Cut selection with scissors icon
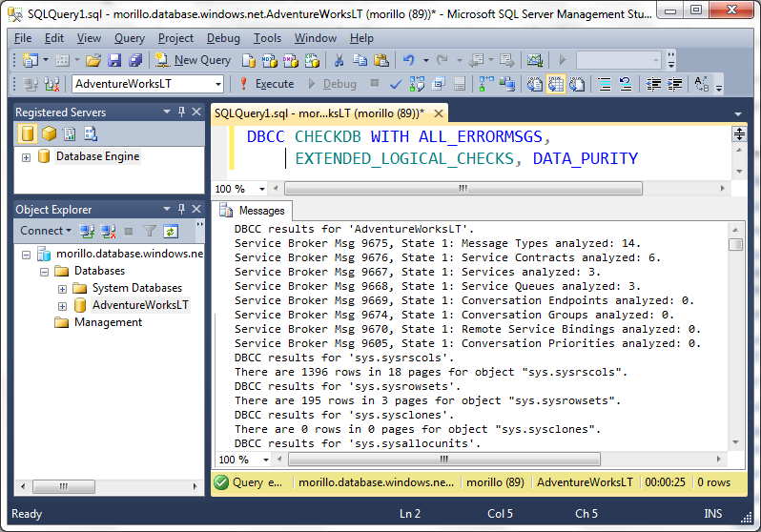The height and width of the screenshot is (532, 761). coord(339,60)
